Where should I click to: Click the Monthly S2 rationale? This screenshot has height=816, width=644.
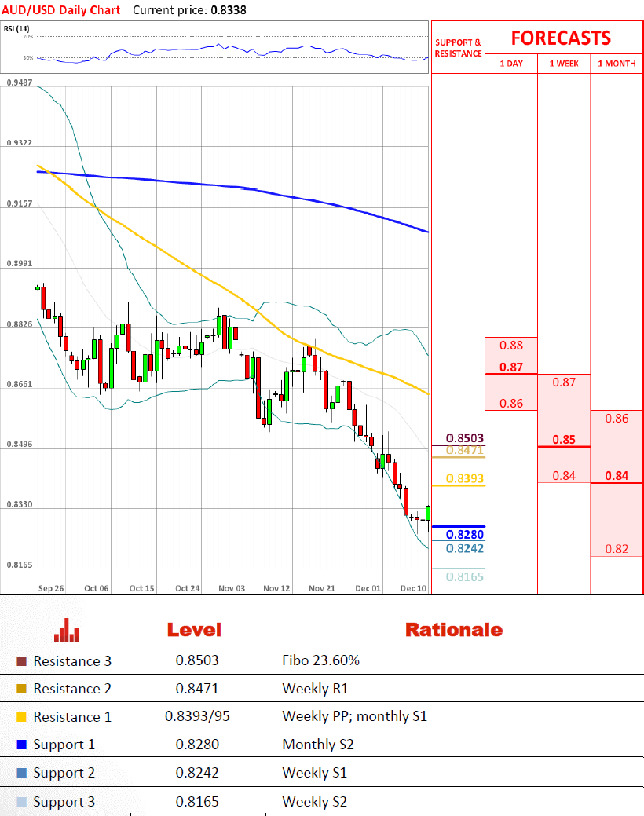(318, 745)
